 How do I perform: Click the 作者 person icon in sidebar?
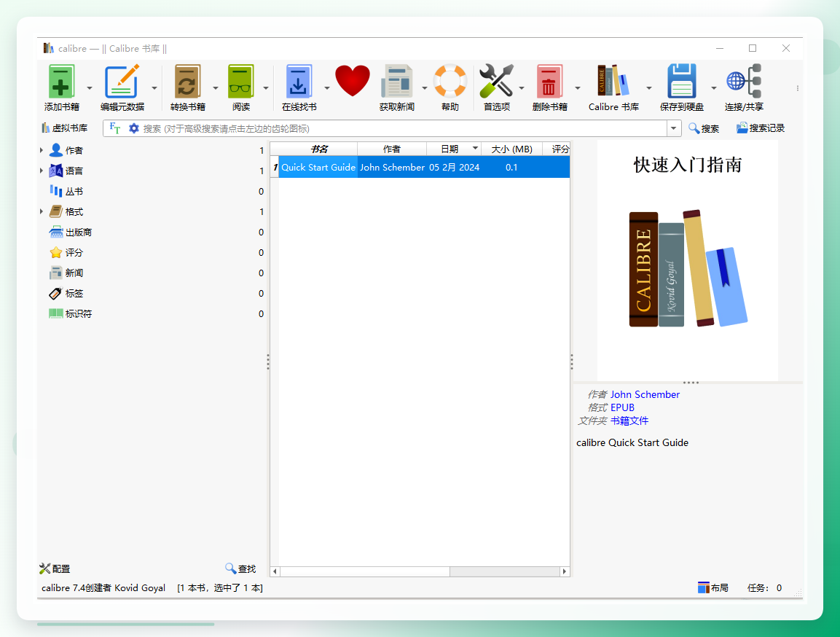[x=55, y=150]
